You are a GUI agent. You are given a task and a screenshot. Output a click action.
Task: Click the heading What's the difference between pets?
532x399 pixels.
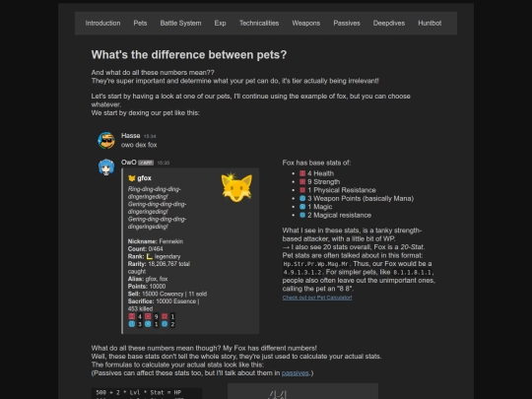(189, 54)
